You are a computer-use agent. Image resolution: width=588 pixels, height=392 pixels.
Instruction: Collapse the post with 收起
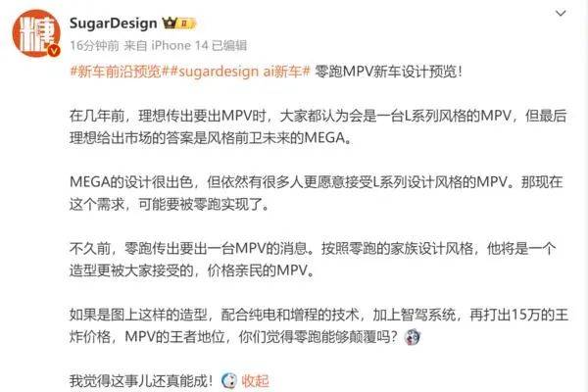coord(255,381)
